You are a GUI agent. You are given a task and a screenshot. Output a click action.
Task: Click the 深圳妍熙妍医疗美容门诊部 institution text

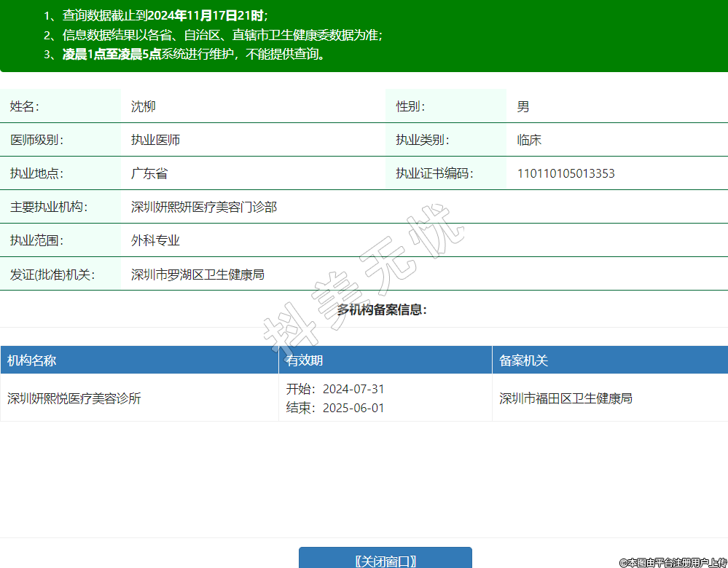(204, 207)
